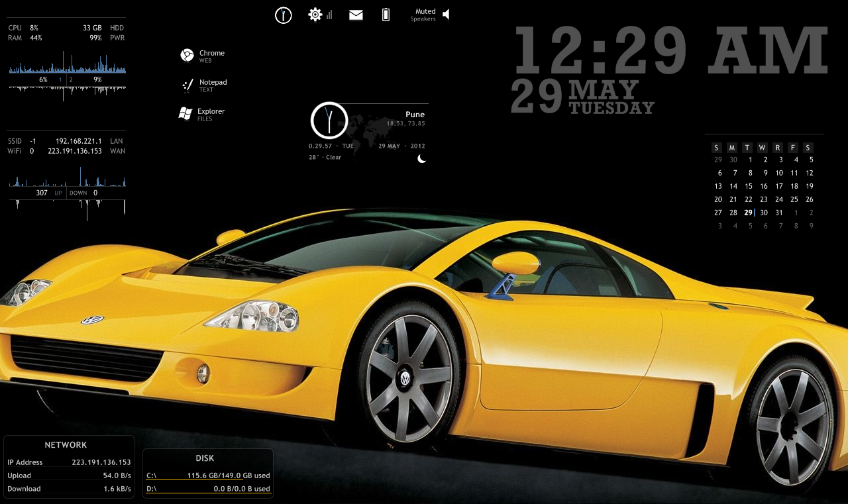Click the D:\ drive link

point(152,488)
